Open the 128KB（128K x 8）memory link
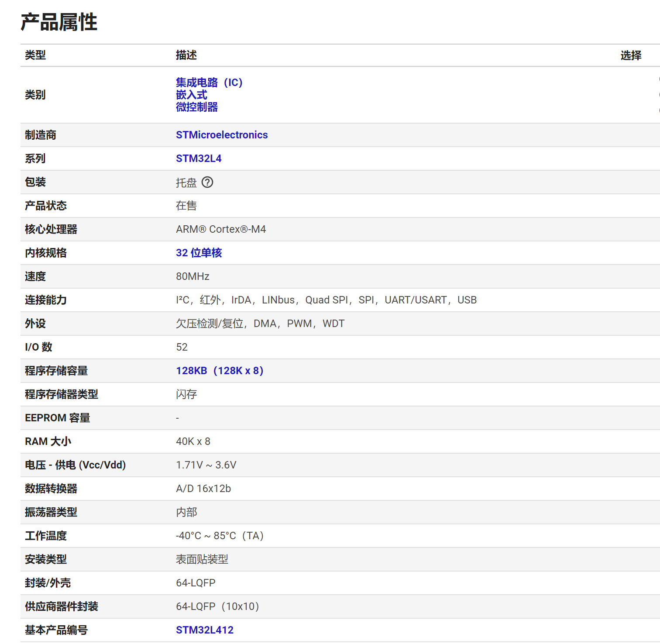Image resolution: width=660 pixels, height=644 pixels. [x=220, y=371]
